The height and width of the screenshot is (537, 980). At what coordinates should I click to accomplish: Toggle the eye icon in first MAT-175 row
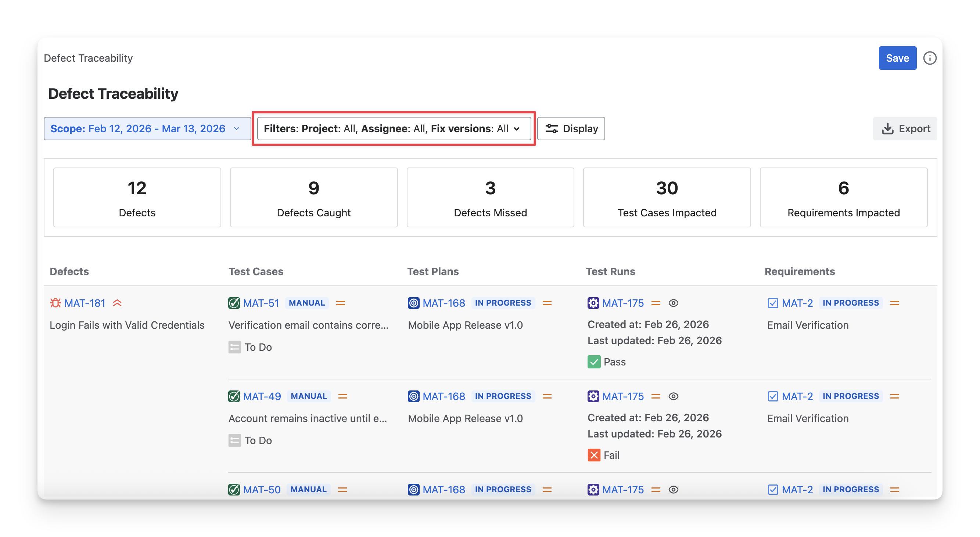click(674, 303)
